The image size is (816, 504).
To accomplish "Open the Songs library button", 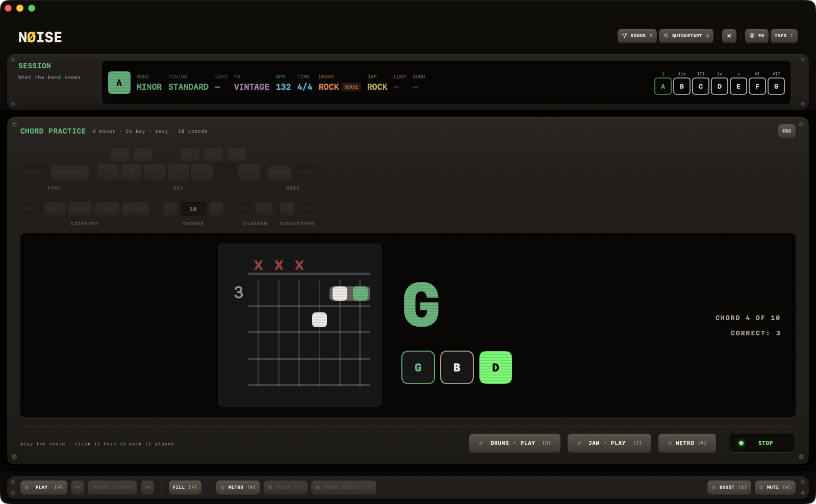I will pyautogui.click(x=637, y=36).
